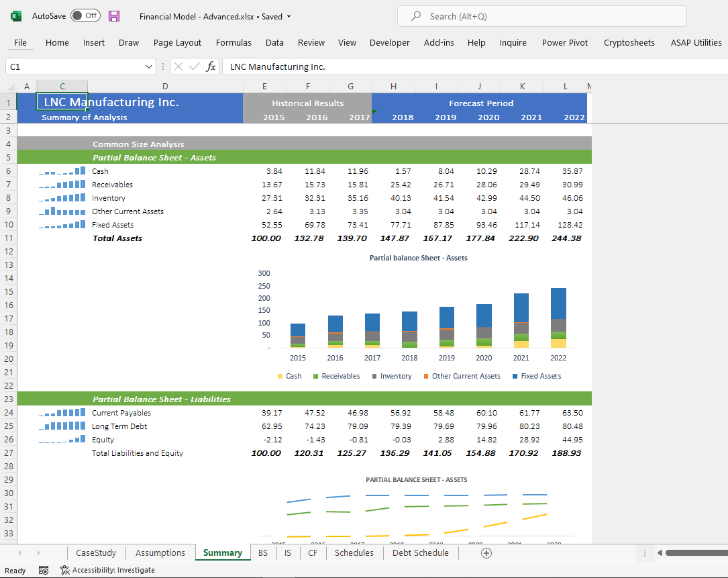The width and height of the screenshot is (728, 578).
Task: Click horizontal scroll left arrow
Action: [x=660, y=553]
